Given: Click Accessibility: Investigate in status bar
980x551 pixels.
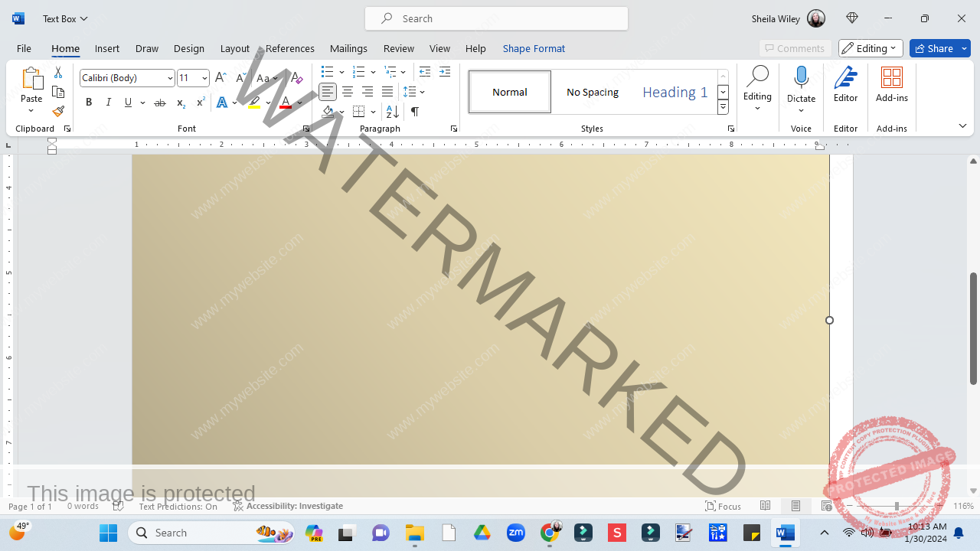Looking at the screenshot, I should 288,506.
